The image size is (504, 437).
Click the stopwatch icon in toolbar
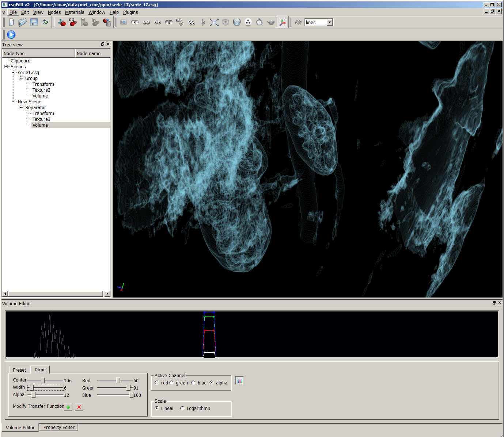tap(259, 22)
